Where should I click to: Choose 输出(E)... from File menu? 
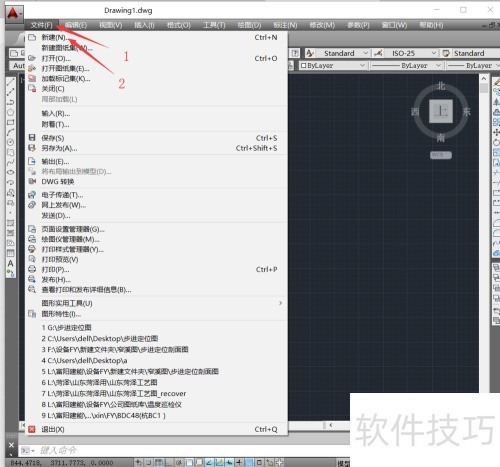[156, 162]
